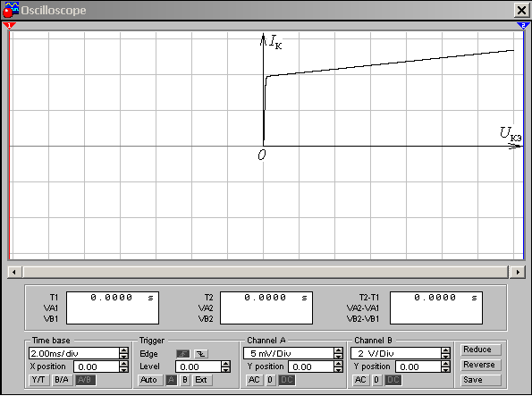Decrease Channel B volts per div
The image size is (532, 396).
click(445, 357)
